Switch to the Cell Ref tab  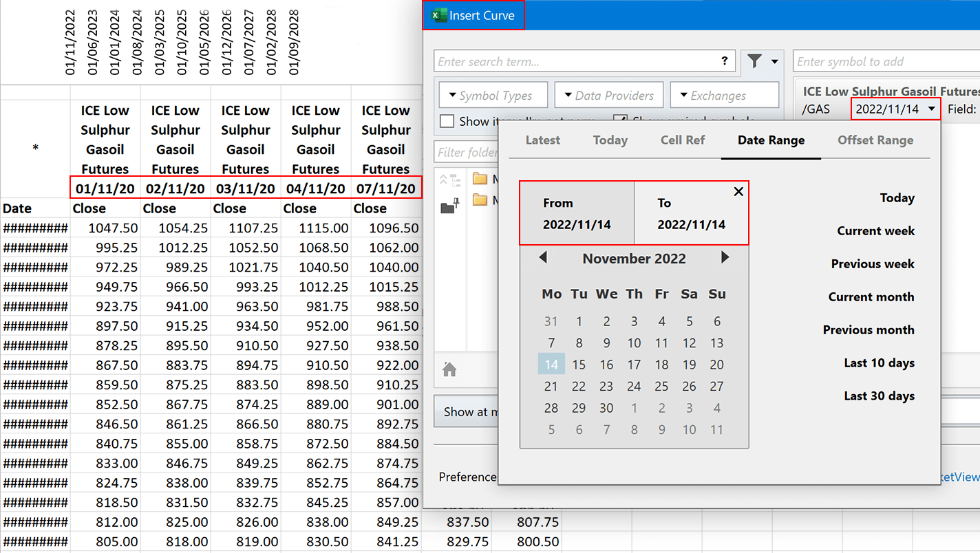click(x=683, y=140)
